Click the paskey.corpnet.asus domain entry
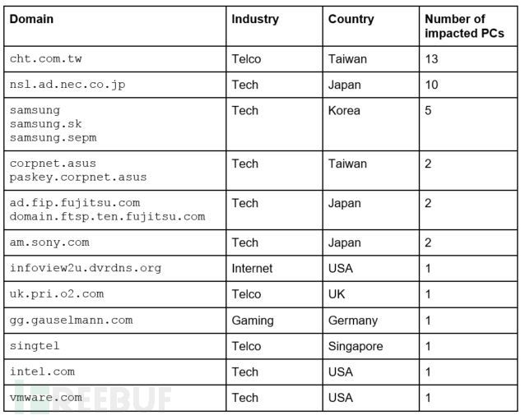 78,177
